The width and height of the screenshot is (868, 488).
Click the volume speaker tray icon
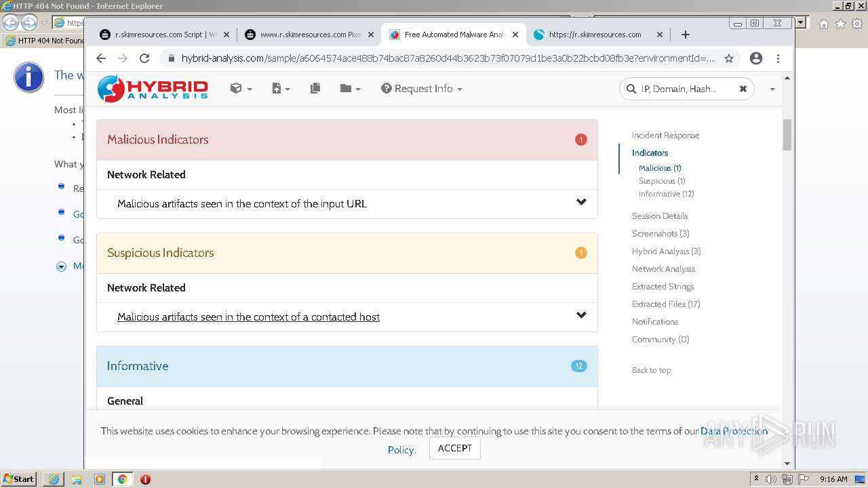pyautogui.click(x=771, y=479)
